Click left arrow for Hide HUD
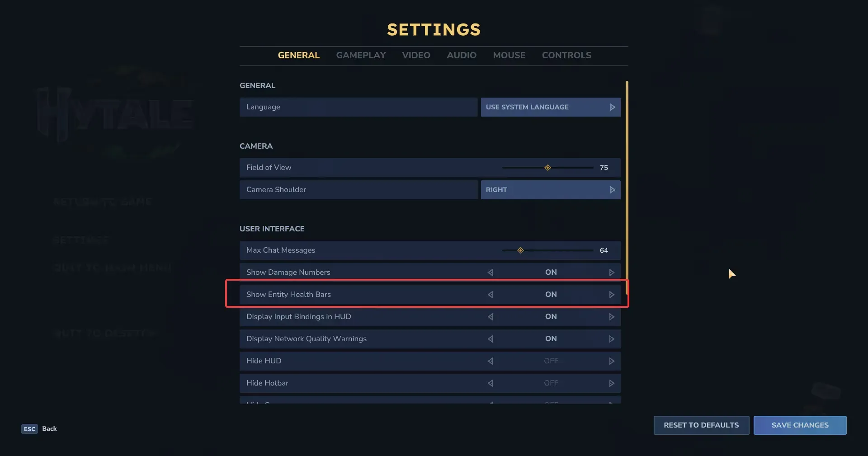 point(490,361)
